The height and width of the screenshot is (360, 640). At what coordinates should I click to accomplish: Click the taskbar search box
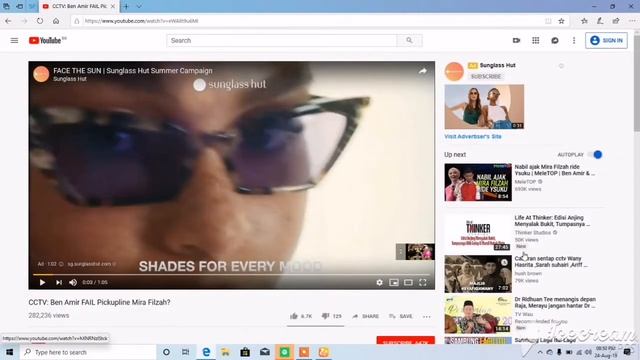[88, 352]
